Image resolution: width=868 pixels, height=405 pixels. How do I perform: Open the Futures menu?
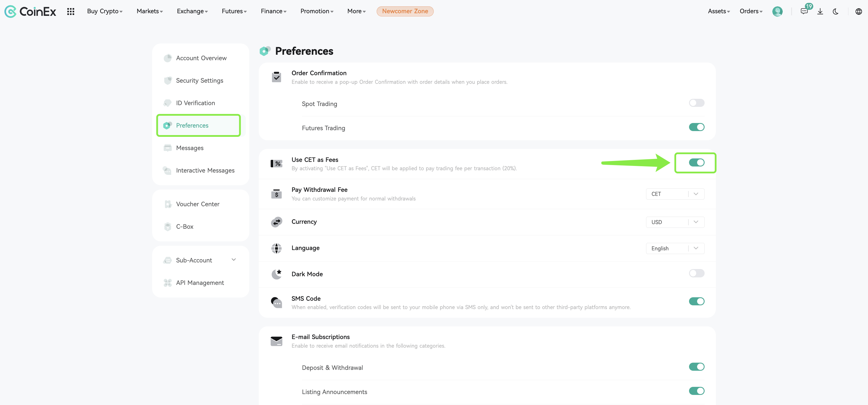[234, 11]
